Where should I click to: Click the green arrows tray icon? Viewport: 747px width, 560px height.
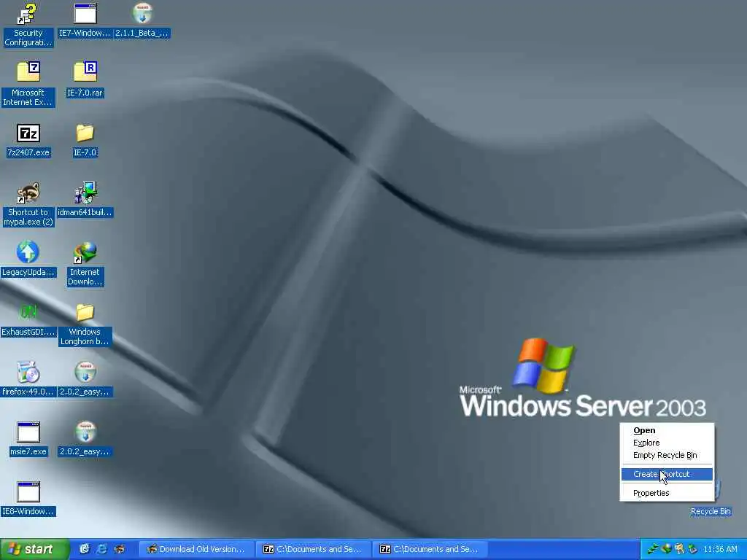pyautogui.click(x=653, y=549)
